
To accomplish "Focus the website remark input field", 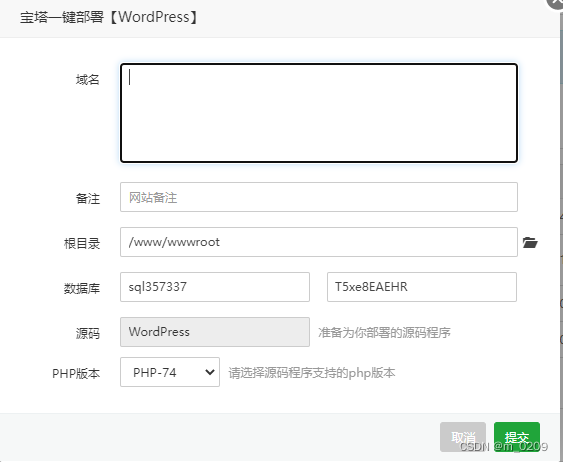I will pos(319,197).
